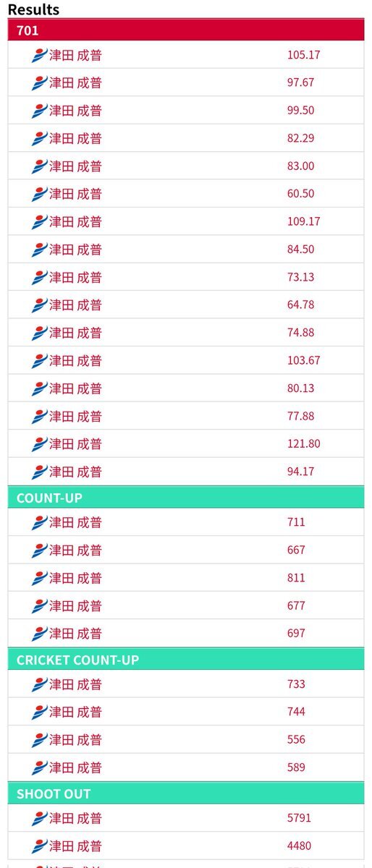Image resolution: width=372 pixels, height=868 pixels.
Task: Click the flag icon beside COUNT-UP score 811
Action: click(39, 578)
